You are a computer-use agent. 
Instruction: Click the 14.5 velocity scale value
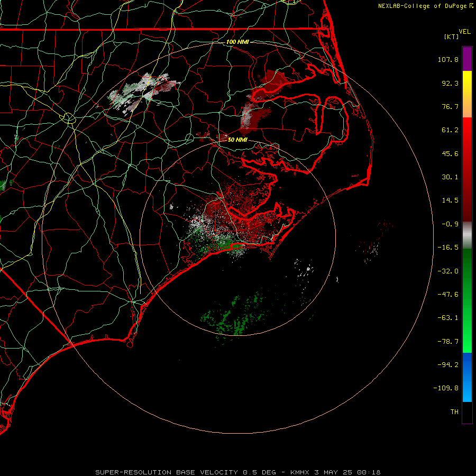(450, 200)
